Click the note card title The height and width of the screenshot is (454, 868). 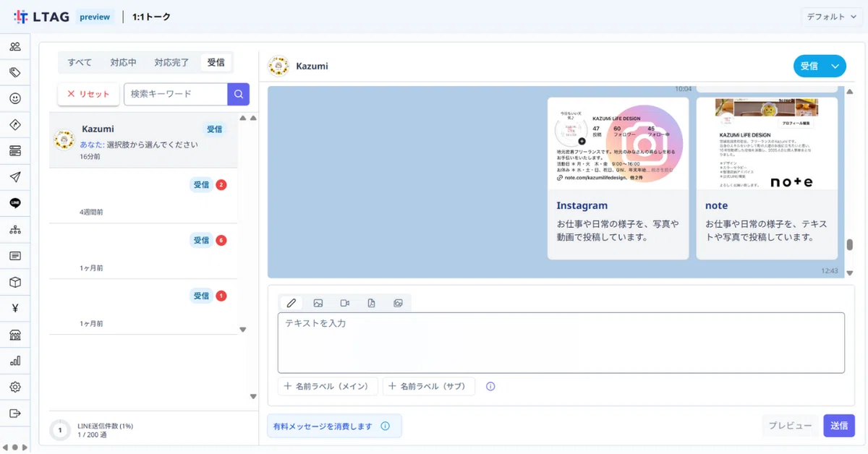[x=717, y=205]
